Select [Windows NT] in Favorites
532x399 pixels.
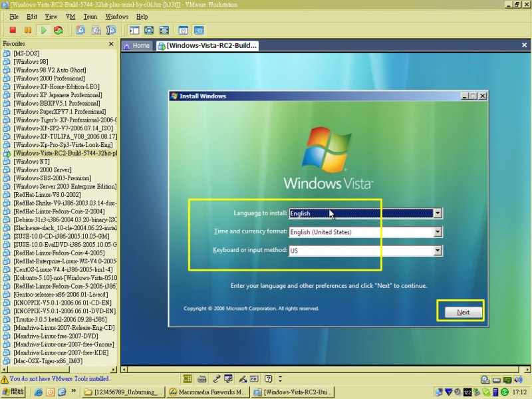[31, 162]
